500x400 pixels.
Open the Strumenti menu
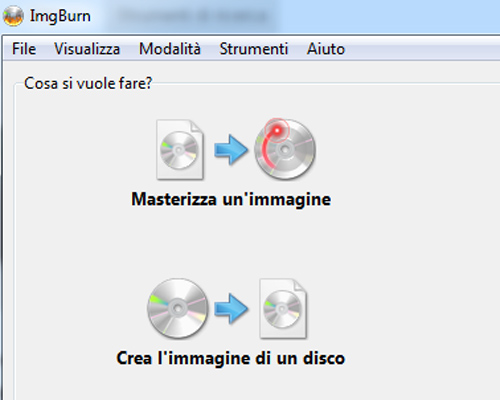[x=254, y=49]
